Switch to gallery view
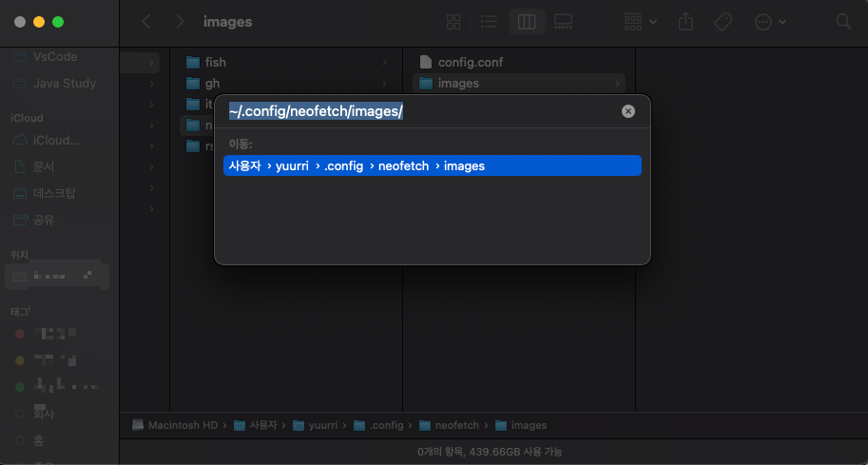The width and height of the screenshot is (868, 465). (x=563, y=22)
